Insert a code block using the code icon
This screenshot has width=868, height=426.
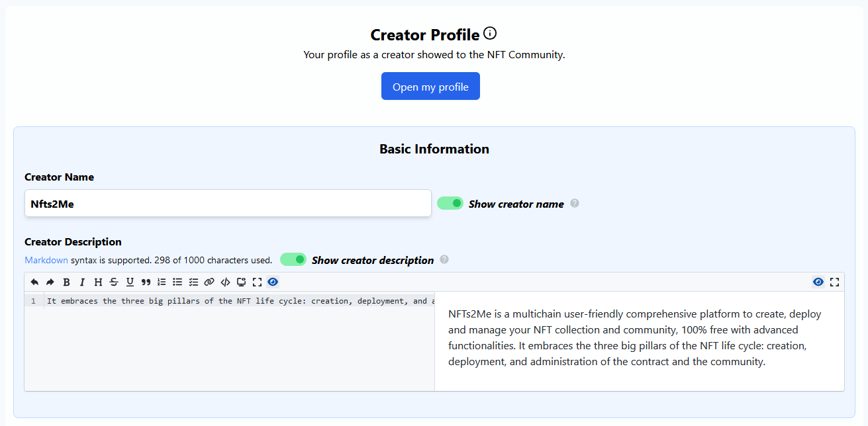pos(225,282)
